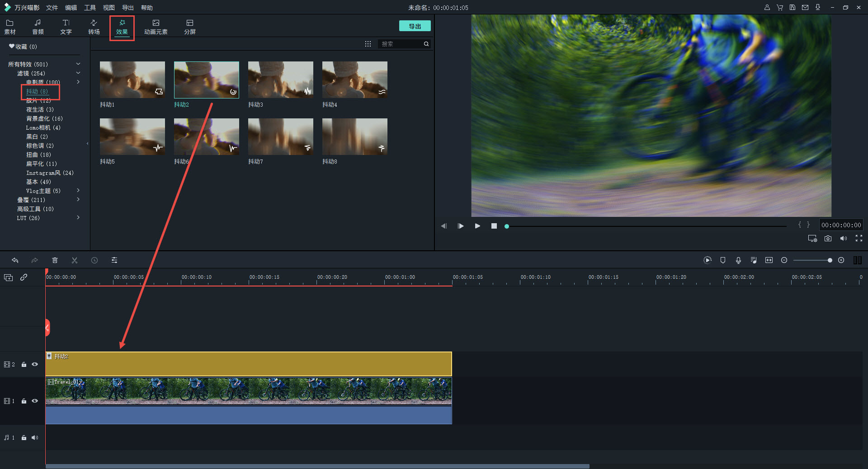Viewport: 868px width, 469px height.
Task: Click the 导出 export button
Action: (415, 26)
